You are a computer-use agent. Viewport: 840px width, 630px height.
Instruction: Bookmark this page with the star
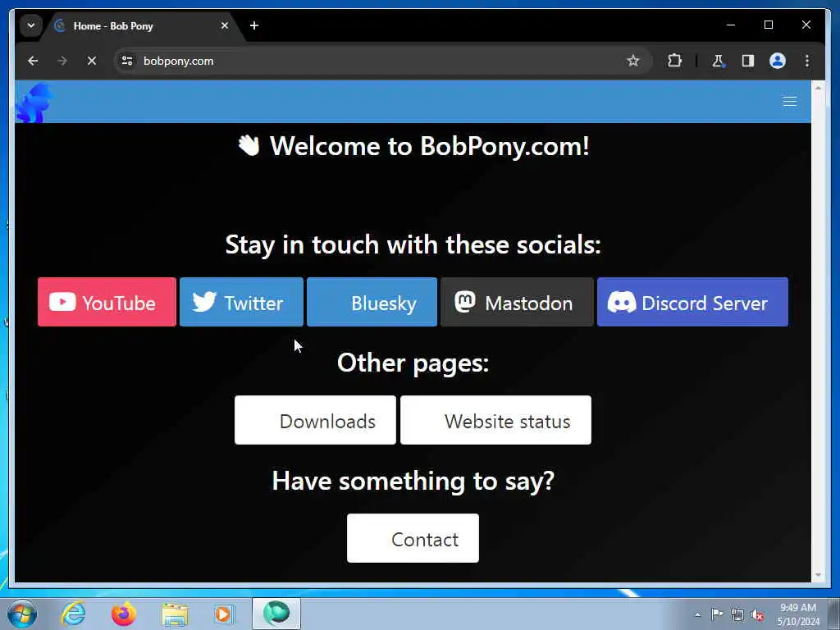(x=632, y=61)
